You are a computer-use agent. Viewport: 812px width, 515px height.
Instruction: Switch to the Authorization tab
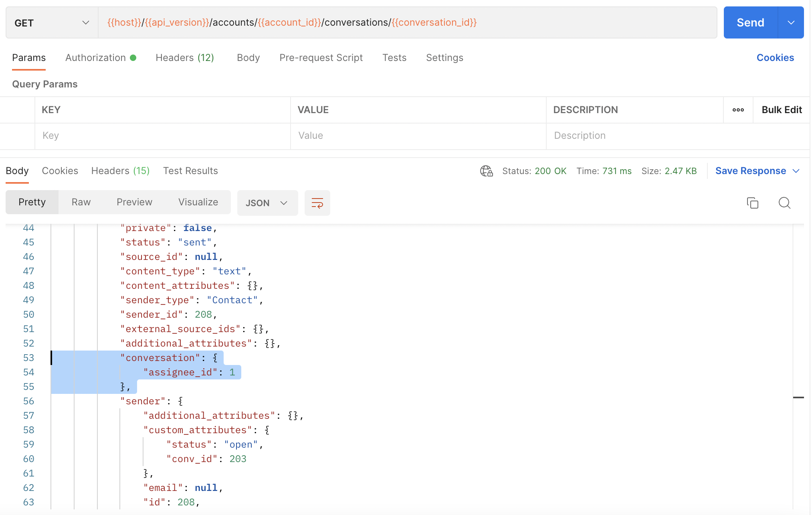pos(95,57)
